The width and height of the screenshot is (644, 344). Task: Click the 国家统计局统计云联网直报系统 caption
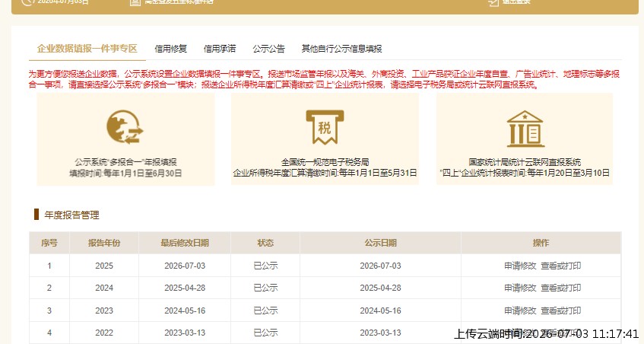coord(525,162)
